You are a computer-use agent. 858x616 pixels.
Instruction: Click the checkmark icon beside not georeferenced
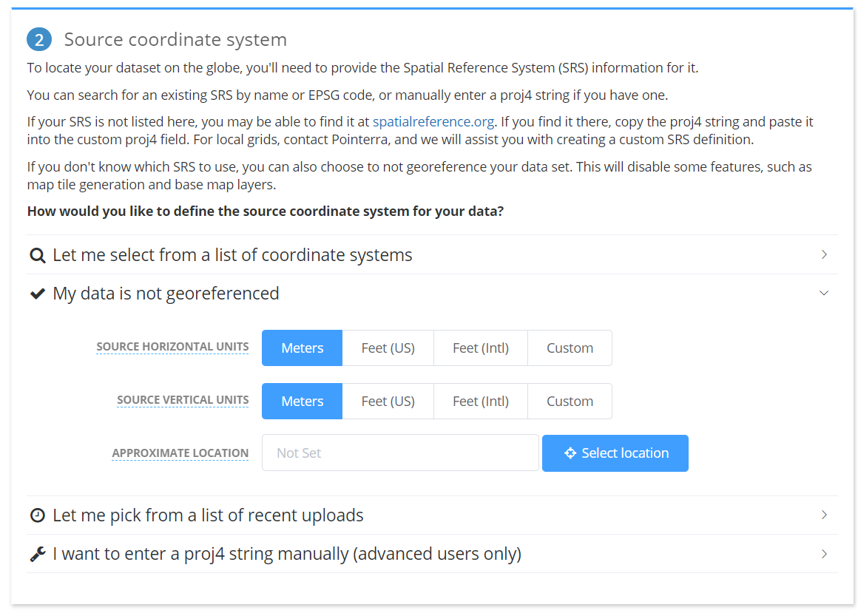pos(37,294)
